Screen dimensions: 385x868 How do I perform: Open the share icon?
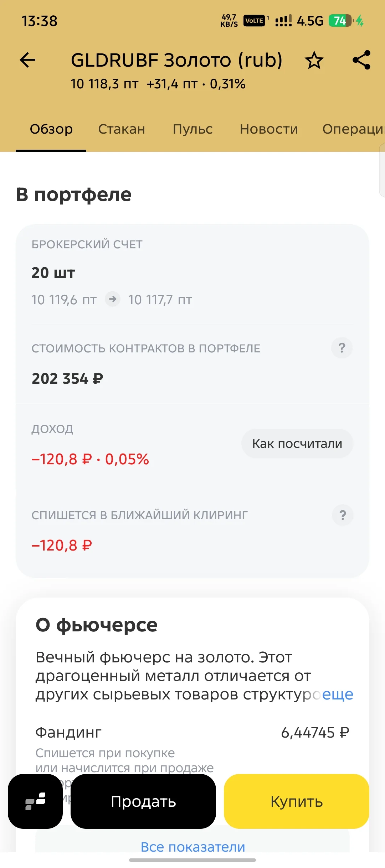[x=361, y=60]
